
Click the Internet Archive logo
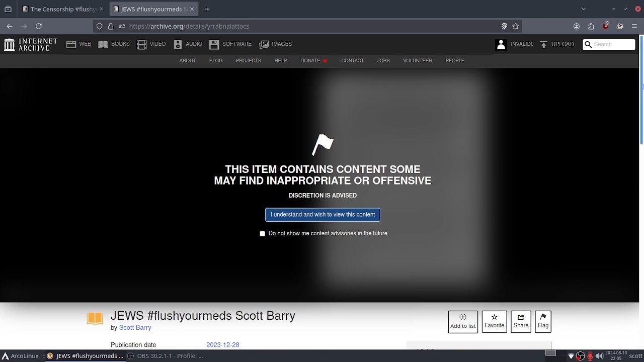pyautogui.click(x=30, y=44)
